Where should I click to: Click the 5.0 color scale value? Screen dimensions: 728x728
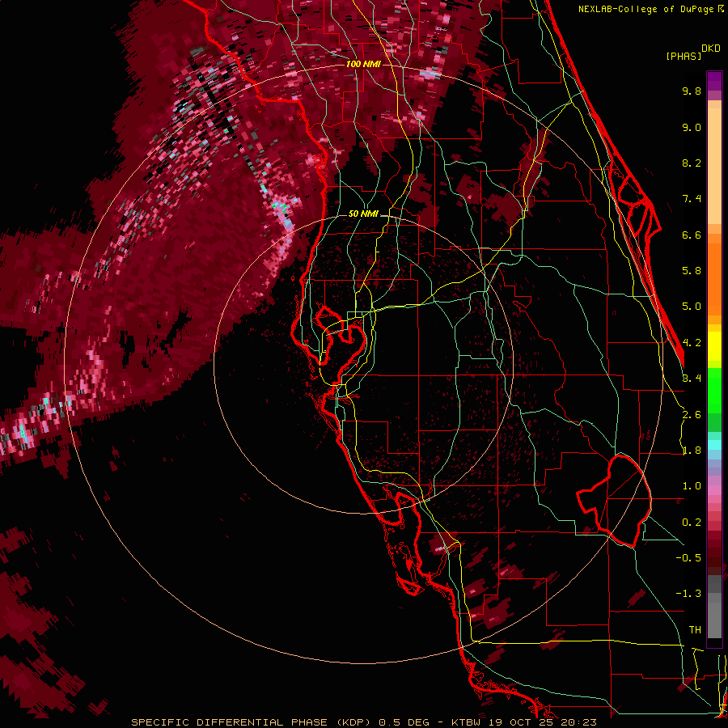692,307
